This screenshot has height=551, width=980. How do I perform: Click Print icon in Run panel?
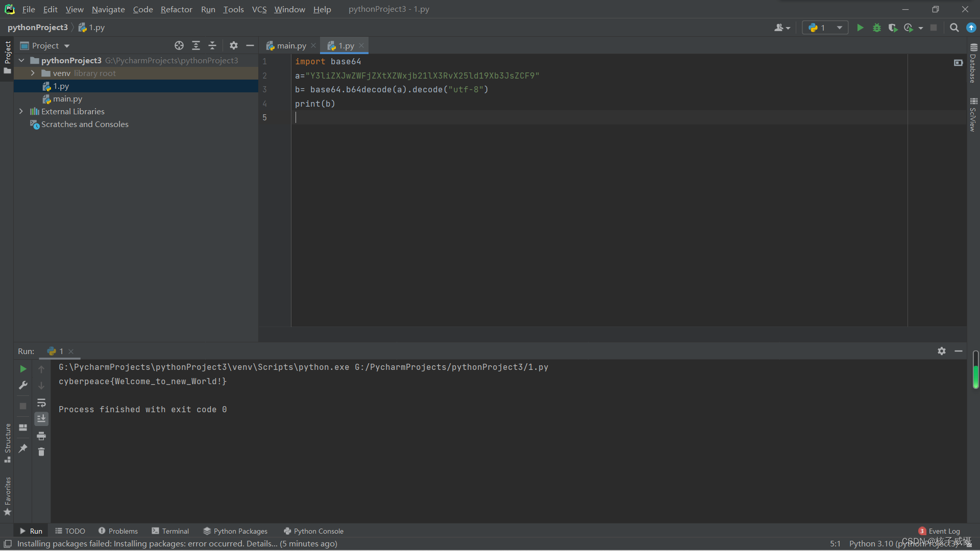(x=41, y=436)
